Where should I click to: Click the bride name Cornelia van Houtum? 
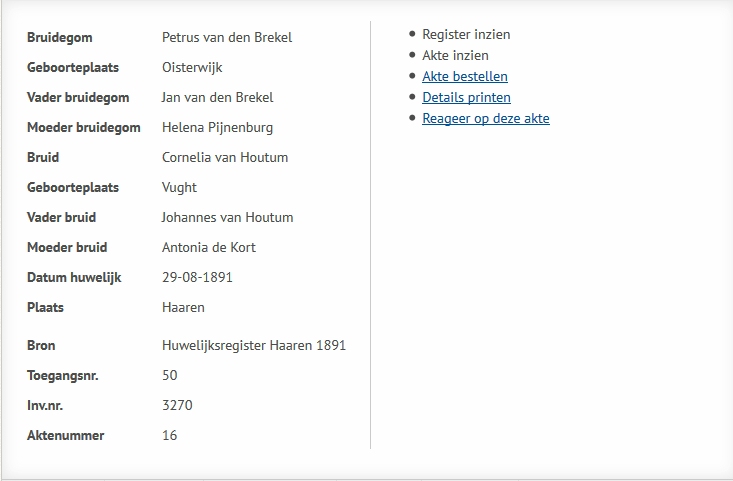(224, 157)
